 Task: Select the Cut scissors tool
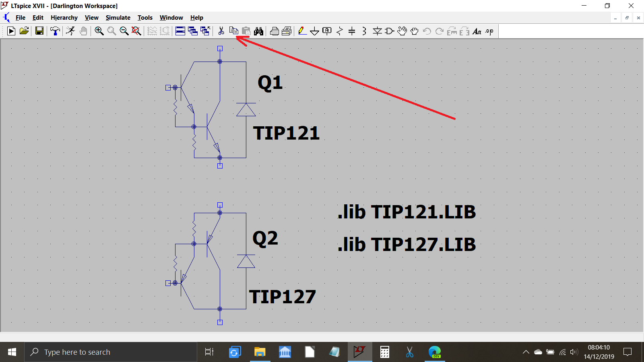[221, 31]
